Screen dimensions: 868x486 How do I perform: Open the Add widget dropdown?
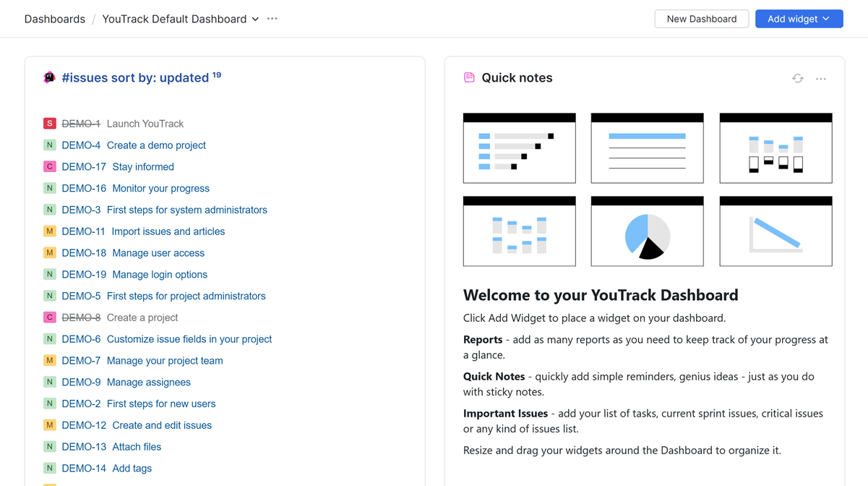tap(799, 19)
